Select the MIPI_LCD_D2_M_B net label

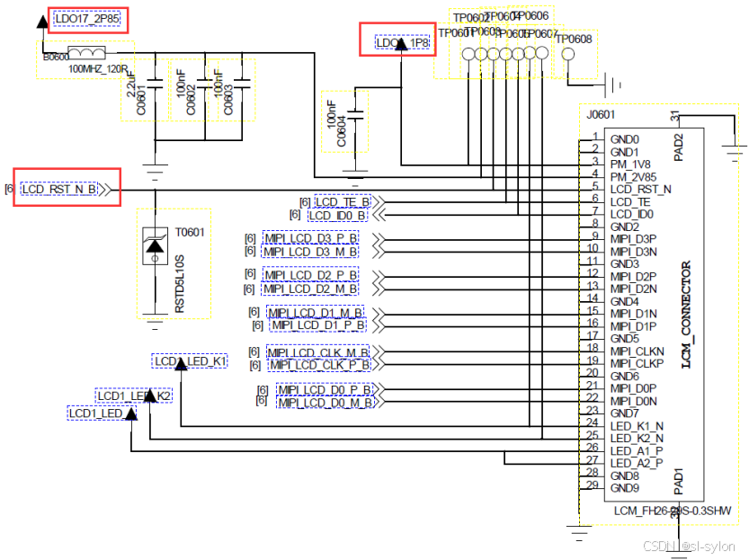309,289
